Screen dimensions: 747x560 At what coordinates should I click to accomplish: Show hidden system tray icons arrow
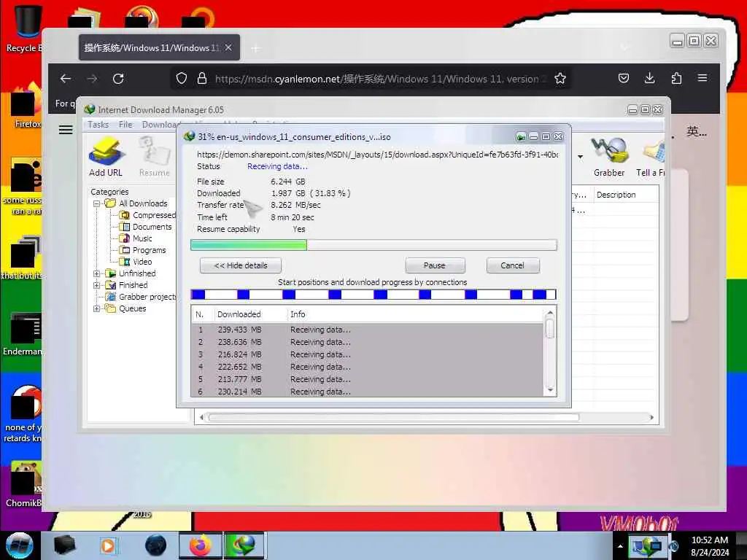[x=620, y=546]
